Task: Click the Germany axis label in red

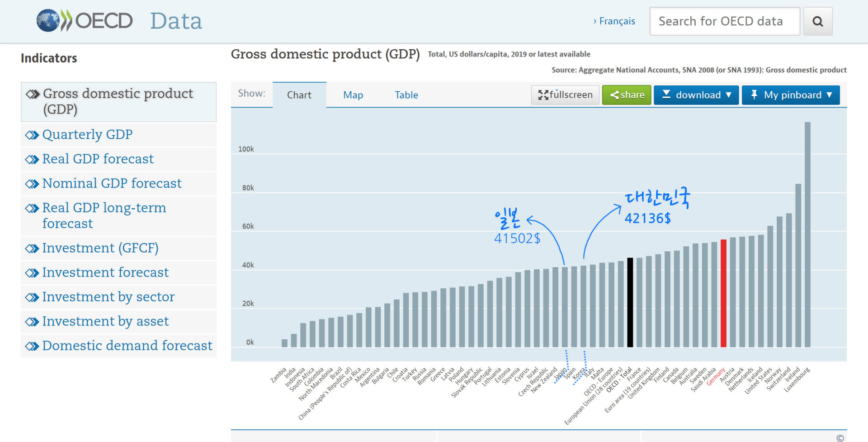Action: [716, 376]
